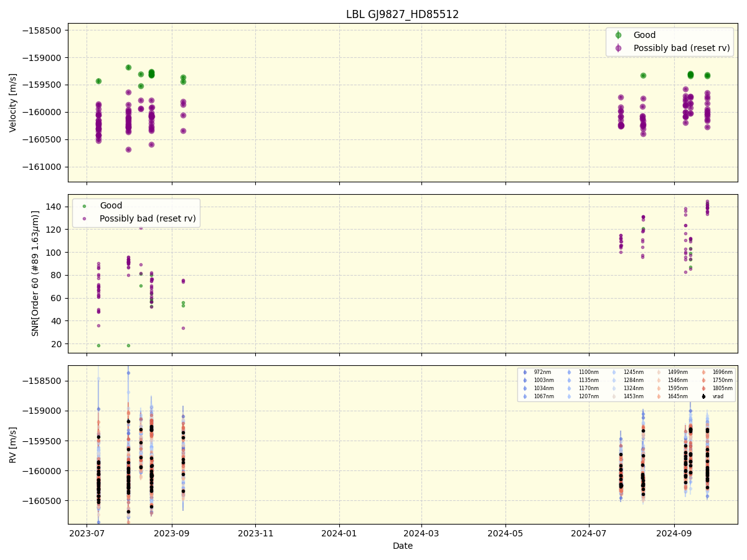Click the plot title LBL GJ9827_HD85512
The width and height of the screenshot is (747, 560).
tap(402, 14)
